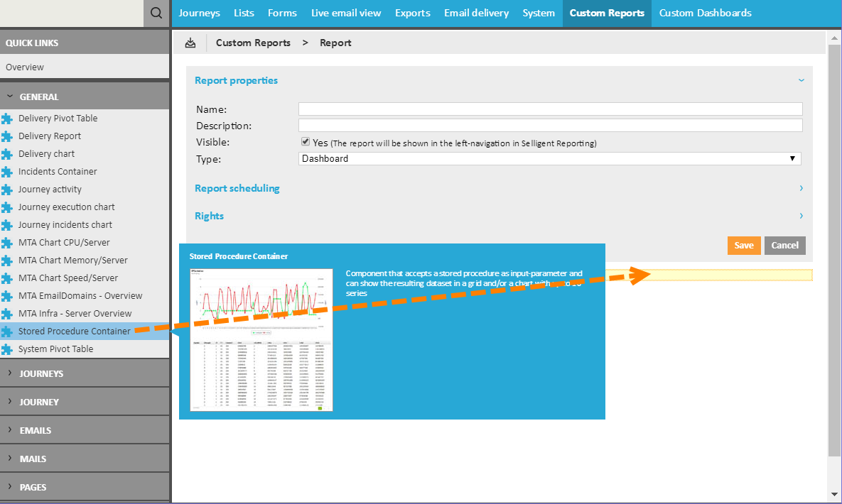Click inside the Name input field
The image size is (842, 504).
click(x=550, y=109)
